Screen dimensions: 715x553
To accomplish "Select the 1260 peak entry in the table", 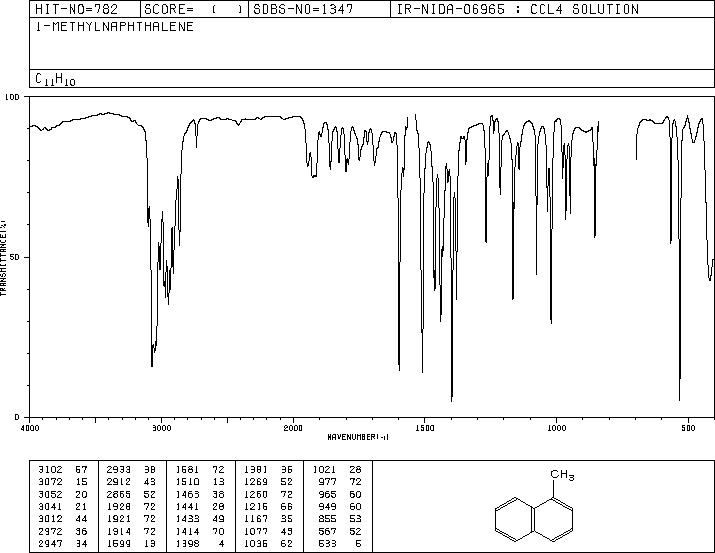I will [x=268, y=495].
